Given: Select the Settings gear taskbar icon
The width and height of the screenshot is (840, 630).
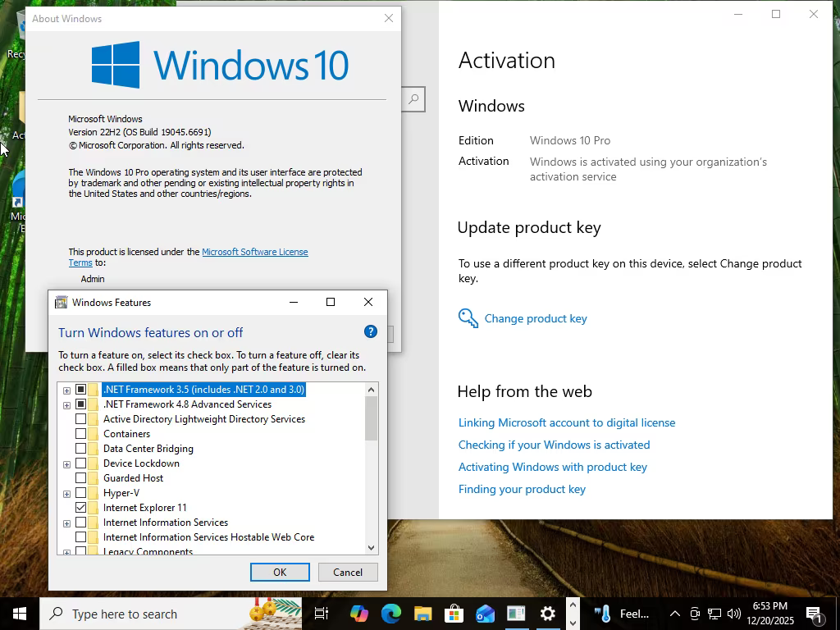Looking at the screenshot, I should pos(547,614).
